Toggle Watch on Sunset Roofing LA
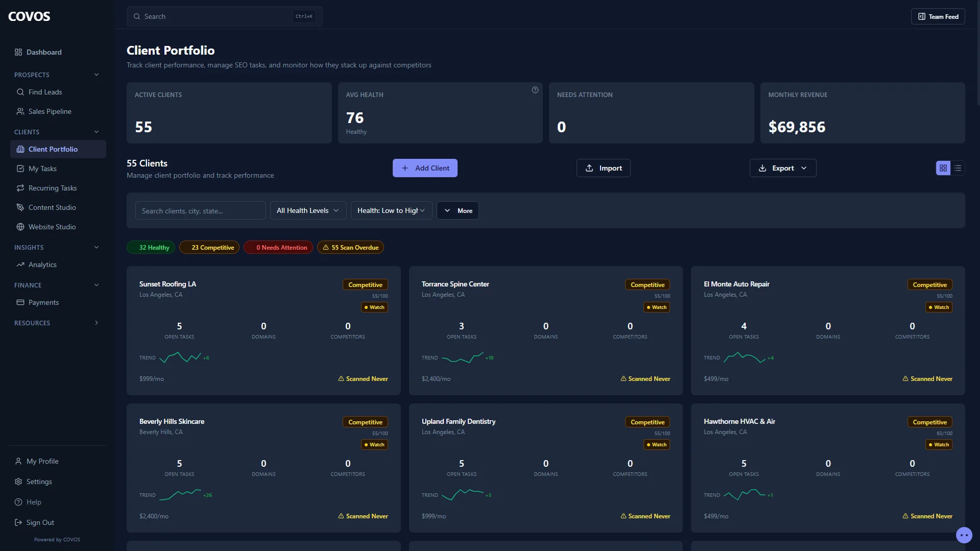 click(374, 307)
